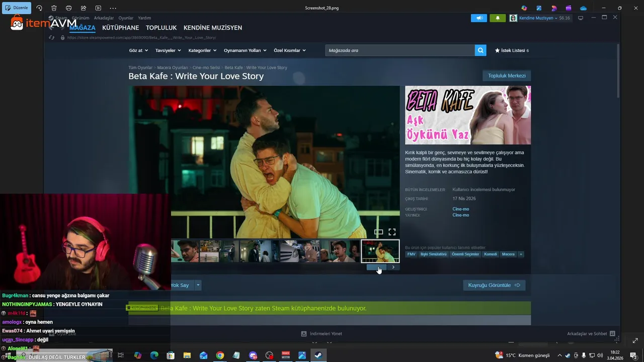The width and height of the screenshot is (644, 362).
Task: Open Arkadaşlar ve Sohbet panel
Action: [x=591, y=334]
